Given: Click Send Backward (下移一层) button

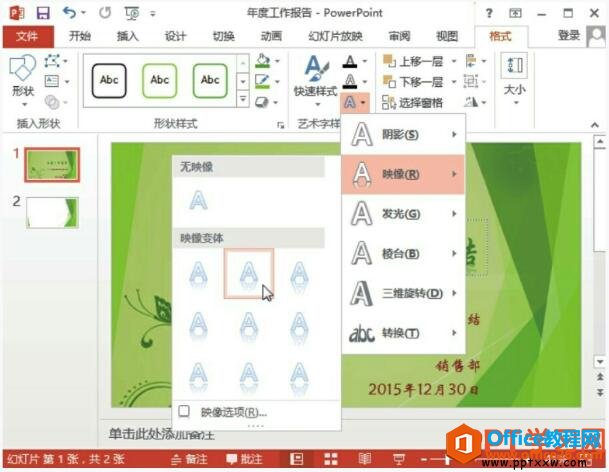Looking at the screenshot, I should (413, 82).
